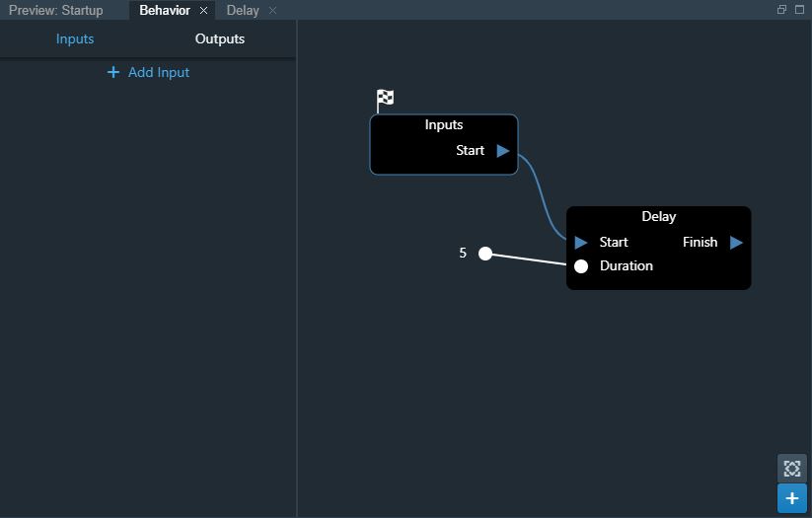Click the constant value 5 label

point(463,254)
